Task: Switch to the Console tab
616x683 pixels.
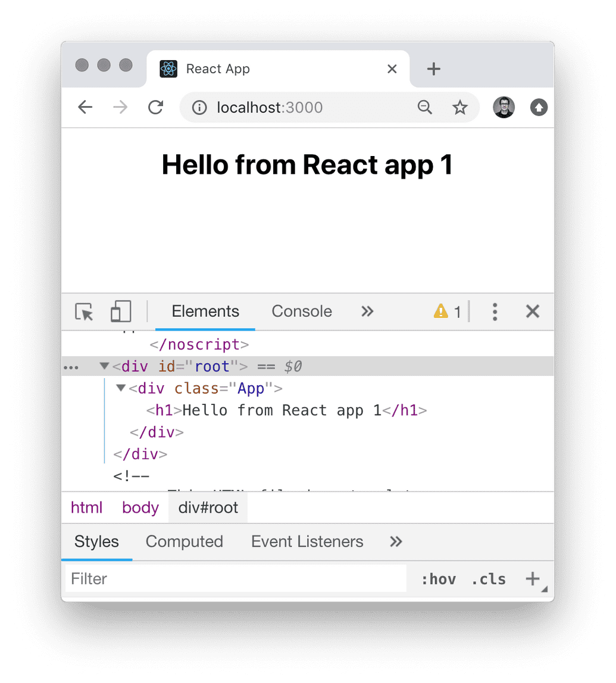Action: click(x=301, y=311)
